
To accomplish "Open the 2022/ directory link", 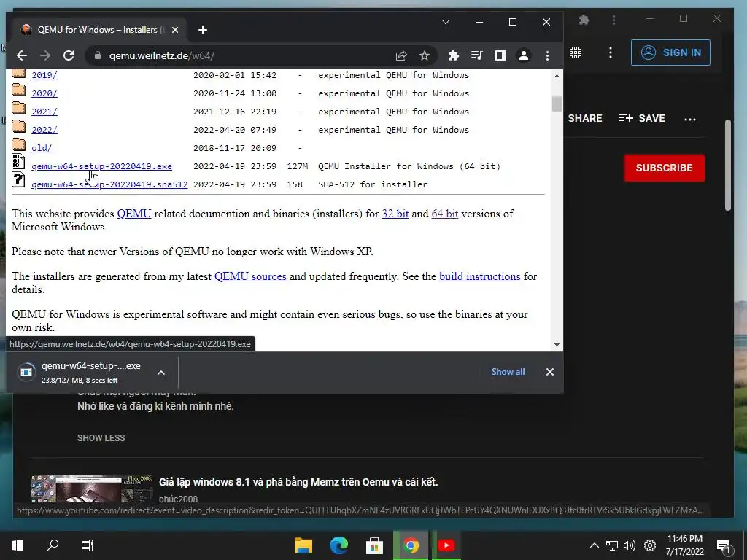I will [x=44, y=130].
